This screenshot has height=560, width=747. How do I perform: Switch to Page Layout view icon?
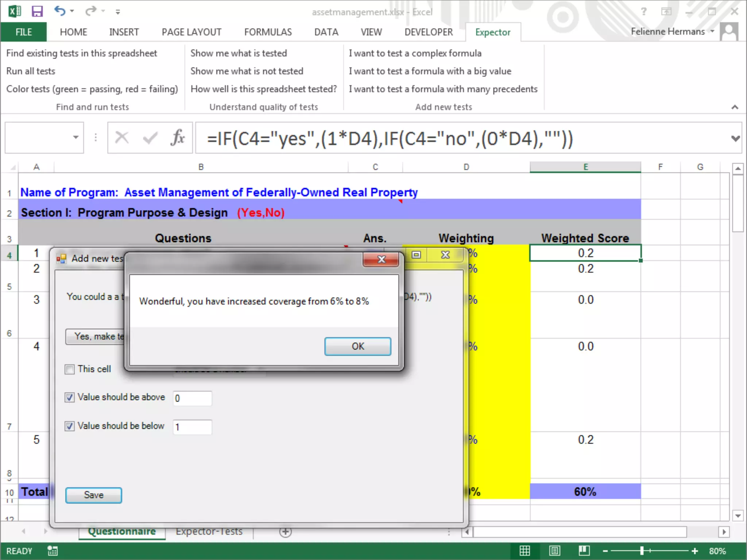pyautogui.click(x=554, y=551)
